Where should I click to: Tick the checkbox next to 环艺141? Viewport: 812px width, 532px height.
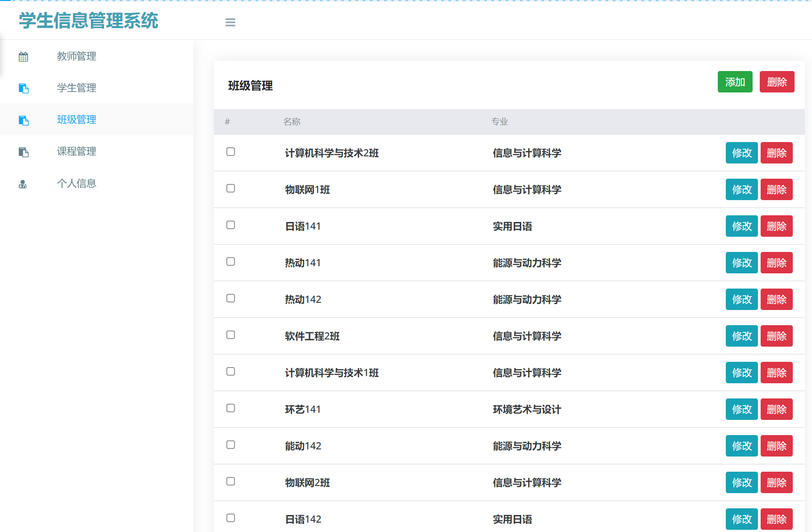click(230, 408)
